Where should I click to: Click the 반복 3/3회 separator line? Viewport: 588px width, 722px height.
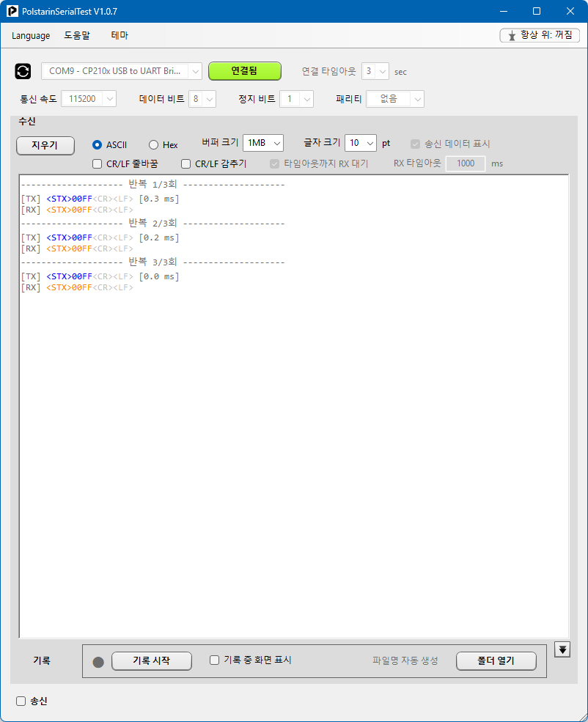coord(153,262)
